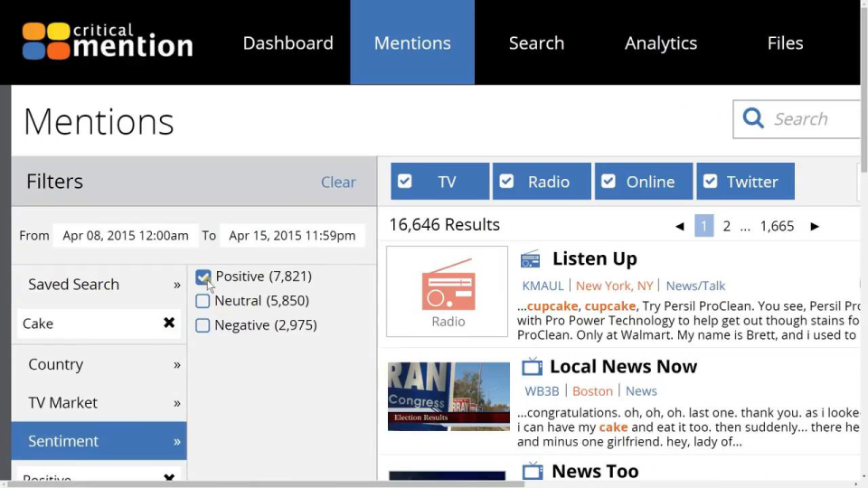Viewport: 868px width, 488px height.
Task: Open the Mentions tab
Action: coord(412,42)
